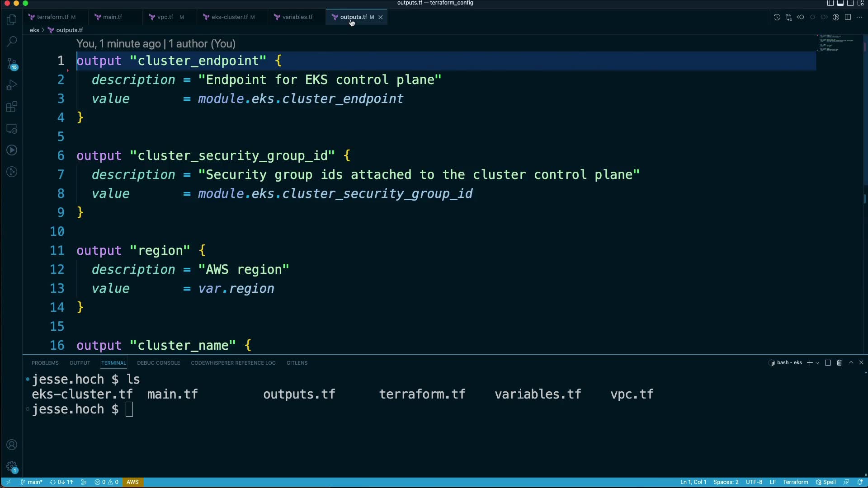Toggle the bottom panel layout button
The image size is (868, 488).
(840, 3)
